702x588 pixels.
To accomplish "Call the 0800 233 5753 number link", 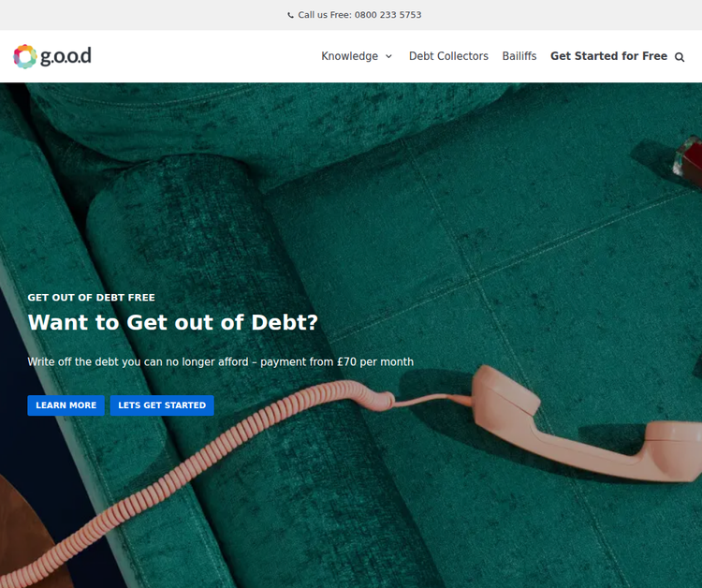I will 388,15.
